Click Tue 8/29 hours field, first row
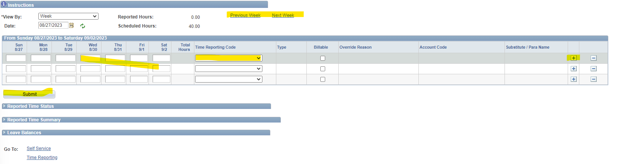The width and height of the screenshot is (644, 164). [65, 58]
